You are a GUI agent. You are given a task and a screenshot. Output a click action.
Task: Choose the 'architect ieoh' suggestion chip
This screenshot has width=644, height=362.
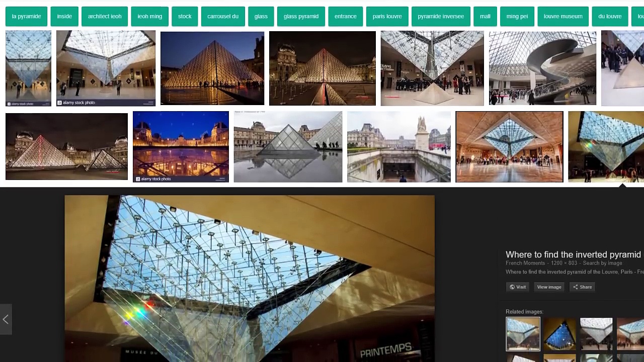point(105,17)
